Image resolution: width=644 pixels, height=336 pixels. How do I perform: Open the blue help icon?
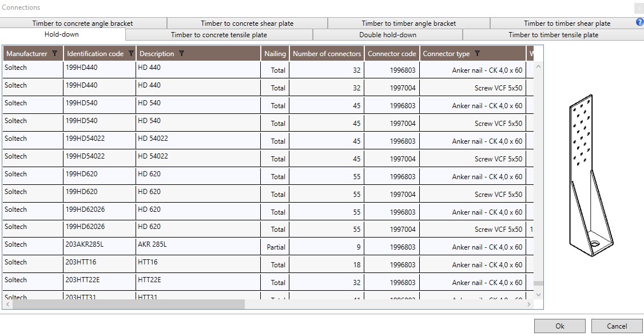pos(639,22)
